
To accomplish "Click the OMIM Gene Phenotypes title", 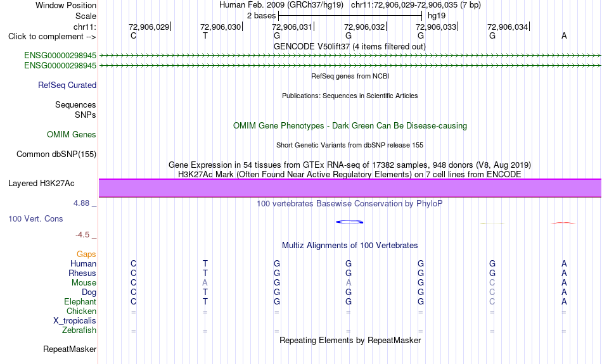I will [x=350, y=125].
